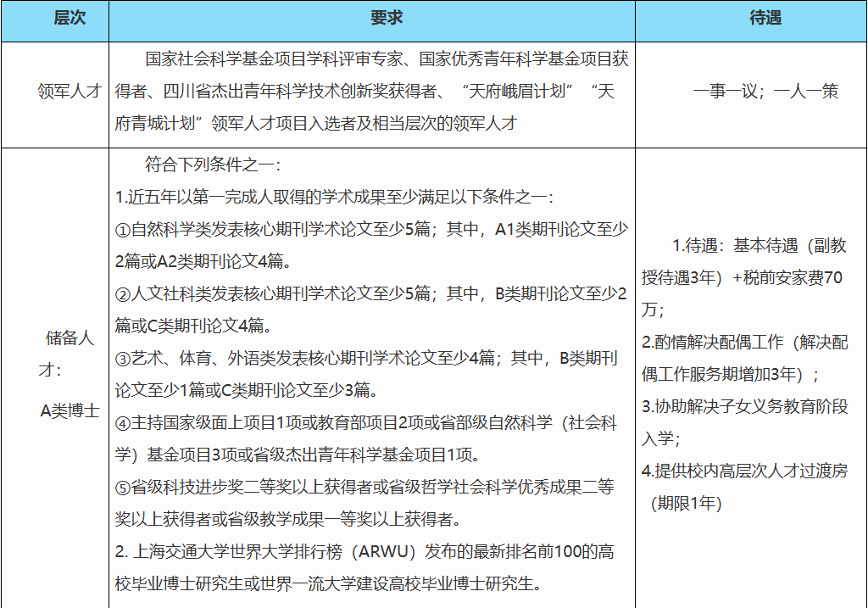Select the '领军人才' cell
This screenshot has height=608, width=868.
click(x=70, y=91)
